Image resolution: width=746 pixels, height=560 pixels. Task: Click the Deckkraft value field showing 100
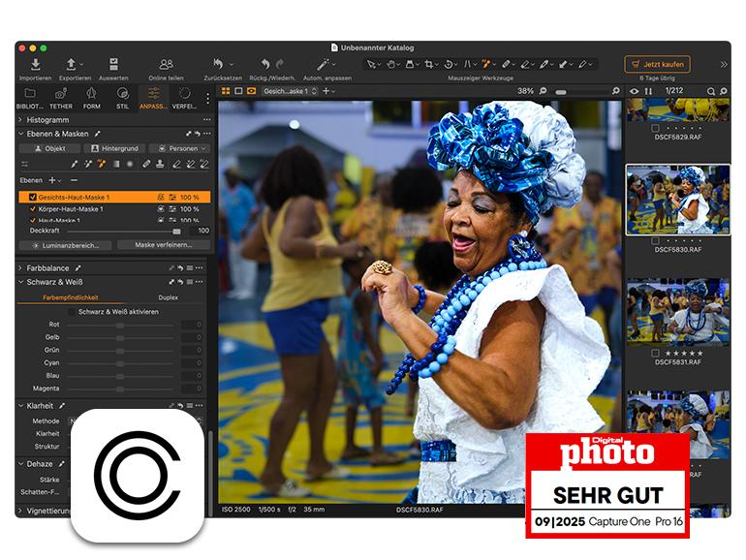tap(200, 231)
